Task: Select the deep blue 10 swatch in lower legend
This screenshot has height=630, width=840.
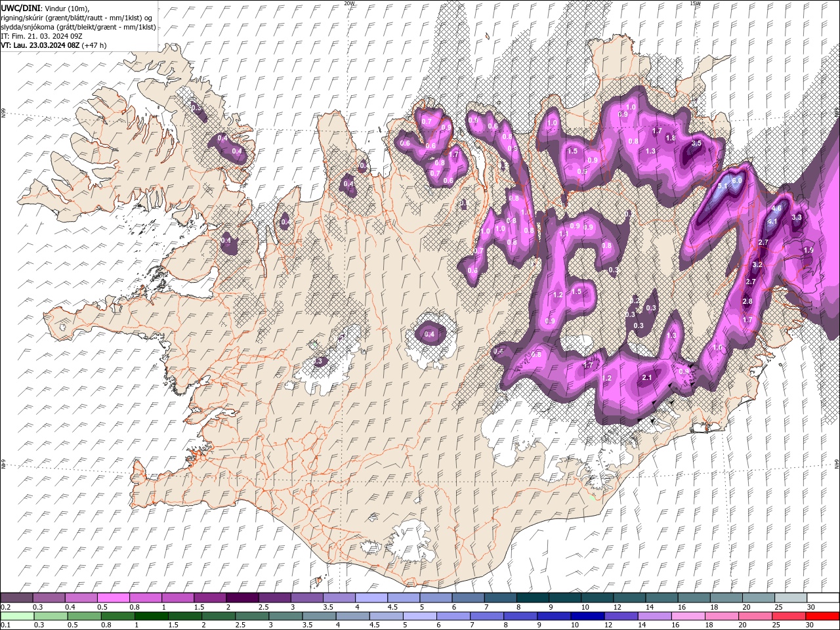Action: click(x=587, y=616)
